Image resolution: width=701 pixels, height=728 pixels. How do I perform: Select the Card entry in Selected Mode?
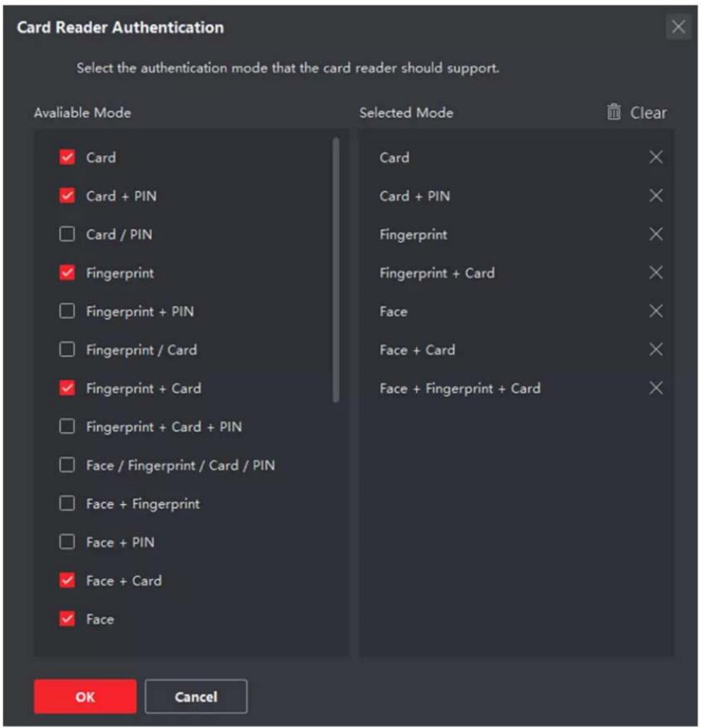[394, 157]
